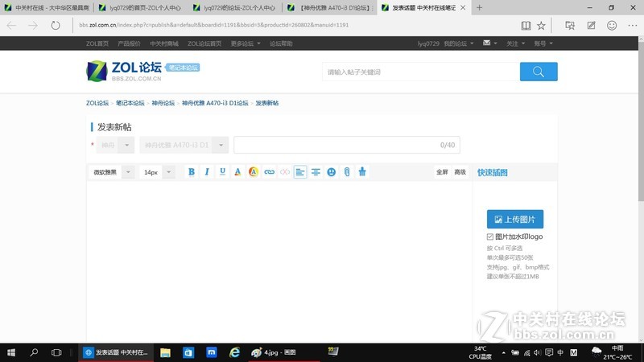Send feedback via the smiley icon
644x362 pixels.
[x=612, y=26]
